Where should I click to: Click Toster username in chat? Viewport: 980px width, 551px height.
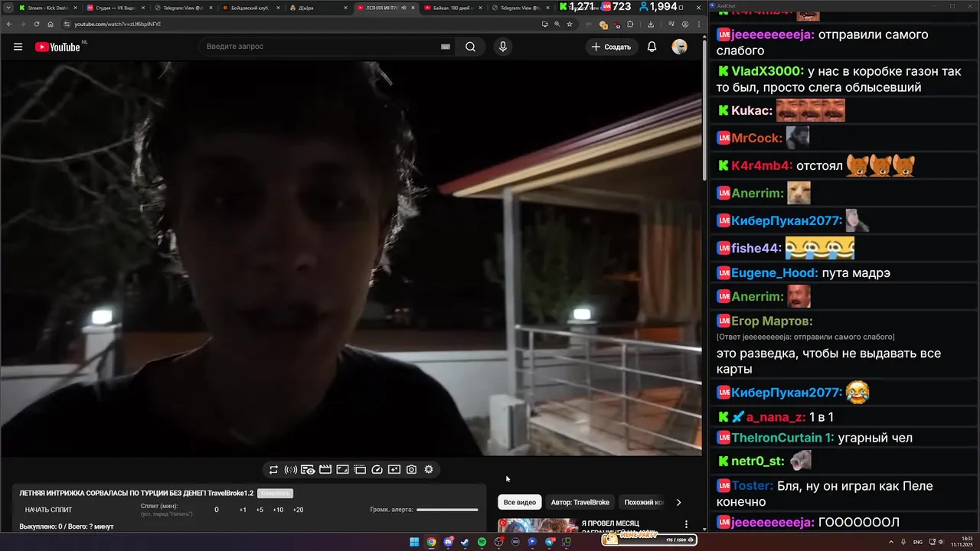pos(752,486)
